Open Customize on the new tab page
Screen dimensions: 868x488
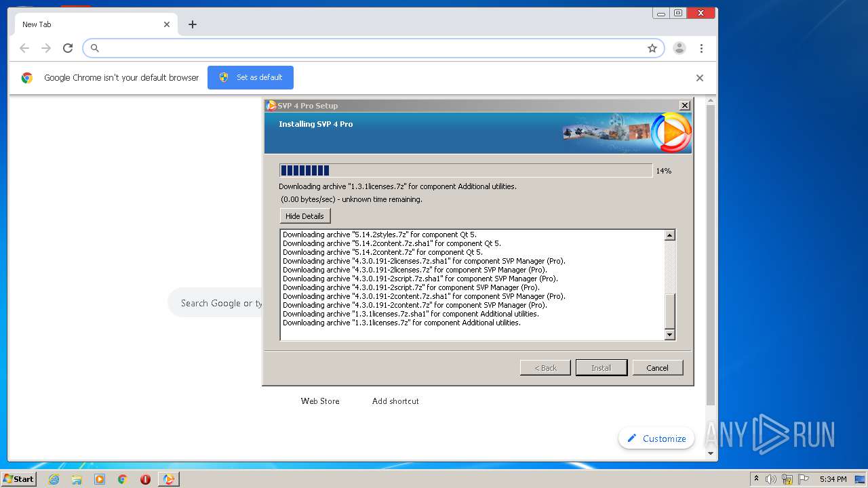(656, 439)
